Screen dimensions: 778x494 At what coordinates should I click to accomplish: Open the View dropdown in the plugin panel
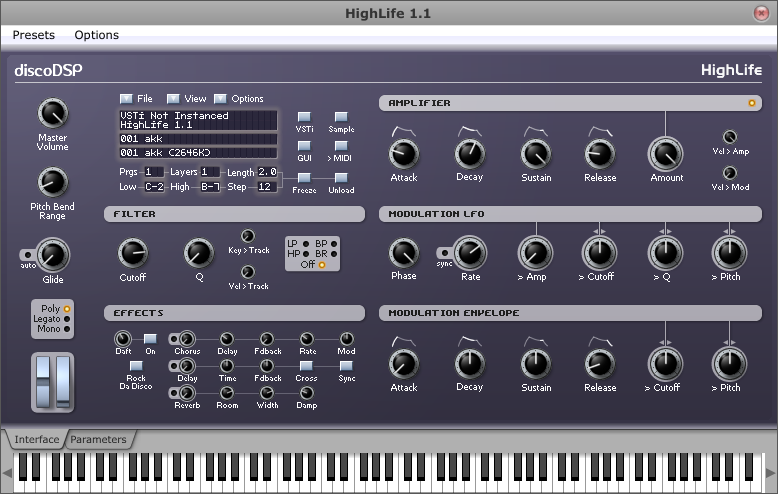click(x=173, y=98)
